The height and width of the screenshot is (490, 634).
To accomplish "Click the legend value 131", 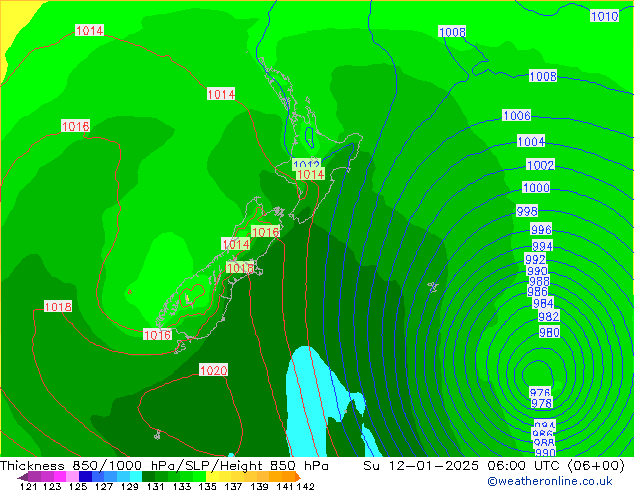I will (x=155, y=486).
